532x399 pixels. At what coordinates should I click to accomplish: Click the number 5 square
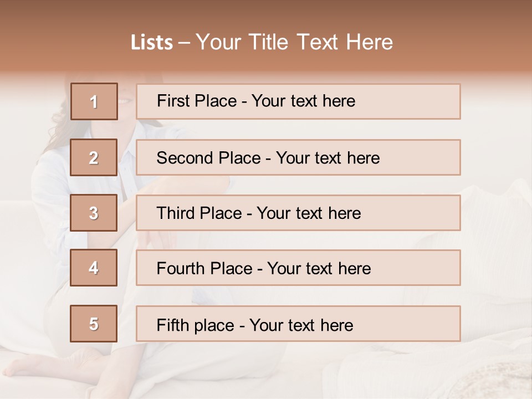coord(94,324)
